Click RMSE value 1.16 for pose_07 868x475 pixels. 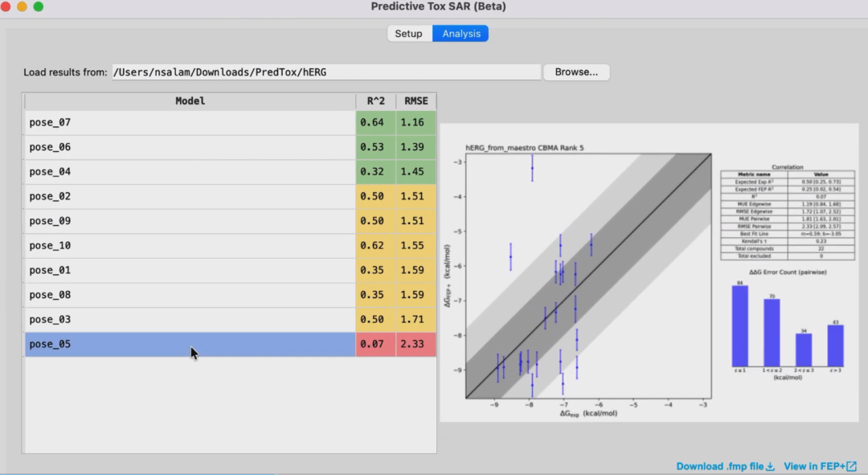coord(416,122)
